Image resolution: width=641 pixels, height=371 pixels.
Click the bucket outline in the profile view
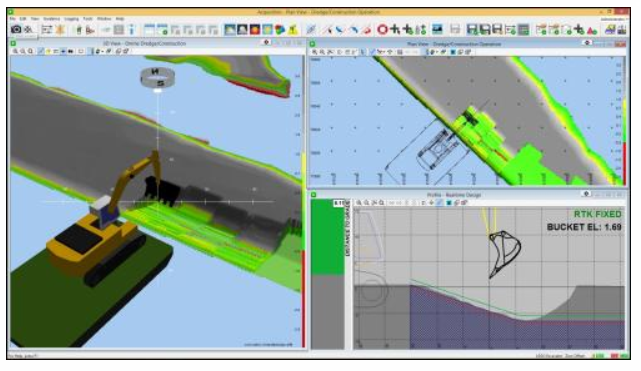[x=504, y=254]
